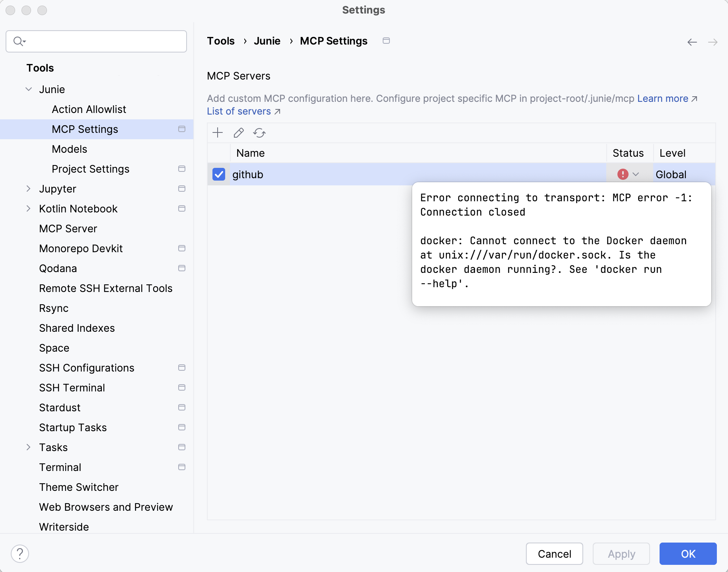Click the List of servers link
Screen dimensions: 728x572
tap(239, 111)
